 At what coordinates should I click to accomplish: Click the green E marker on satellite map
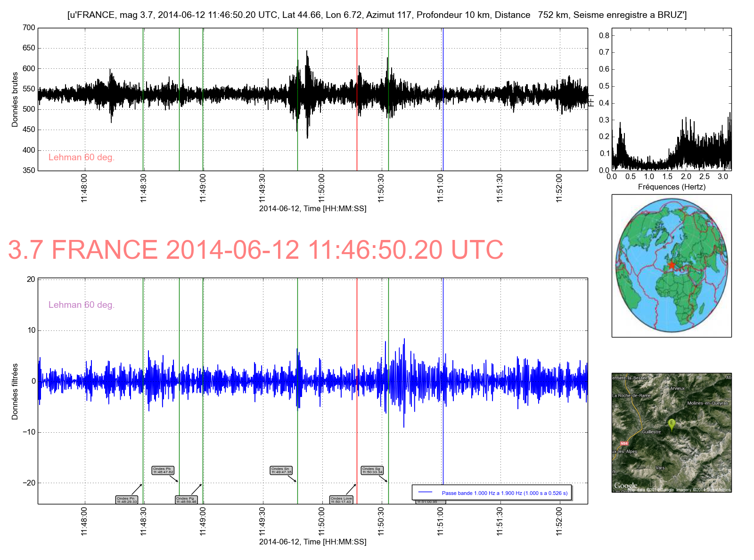[x=672, y=423]
